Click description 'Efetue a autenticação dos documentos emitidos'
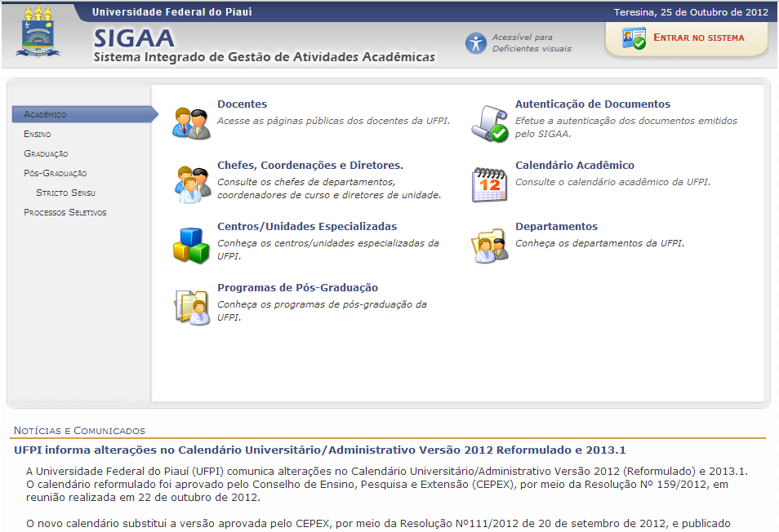Viewport: 779px width, 532px height. pyautogui.click(x=626, y=127)
